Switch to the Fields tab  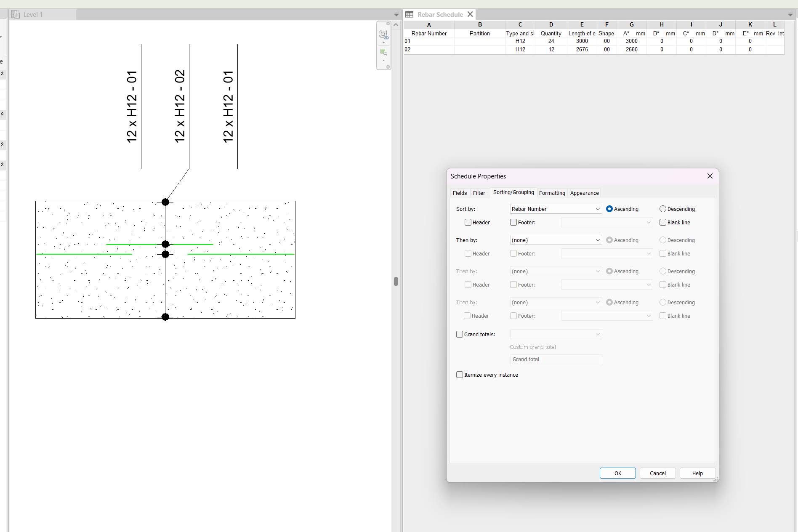[x=460, y=193]
